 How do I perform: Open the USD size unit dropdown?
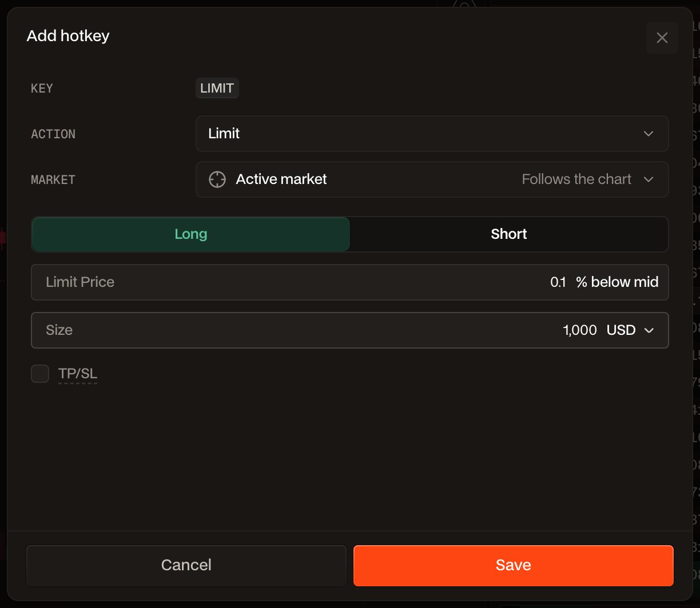(630, 330)
